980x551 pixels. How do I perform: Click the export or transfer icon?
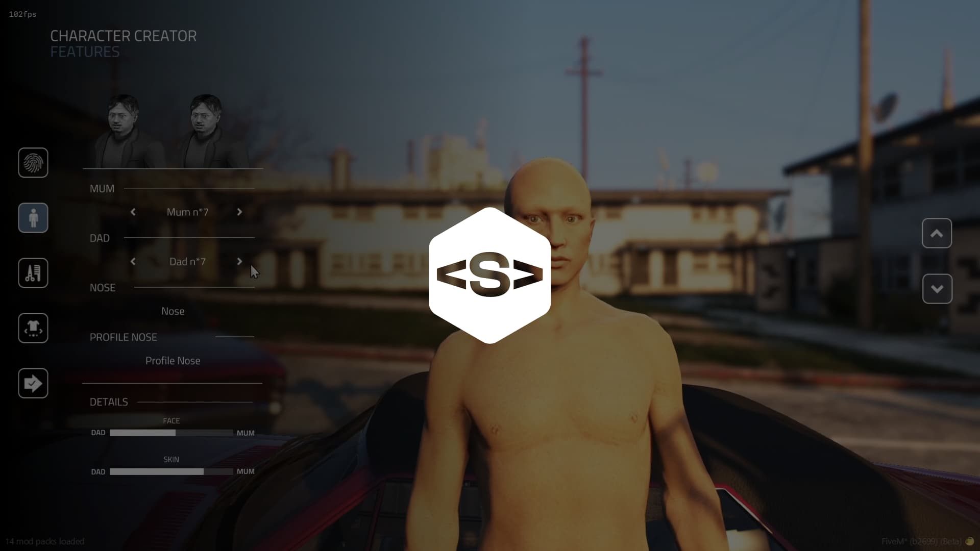pyautogui.click(x=32, y=383)
